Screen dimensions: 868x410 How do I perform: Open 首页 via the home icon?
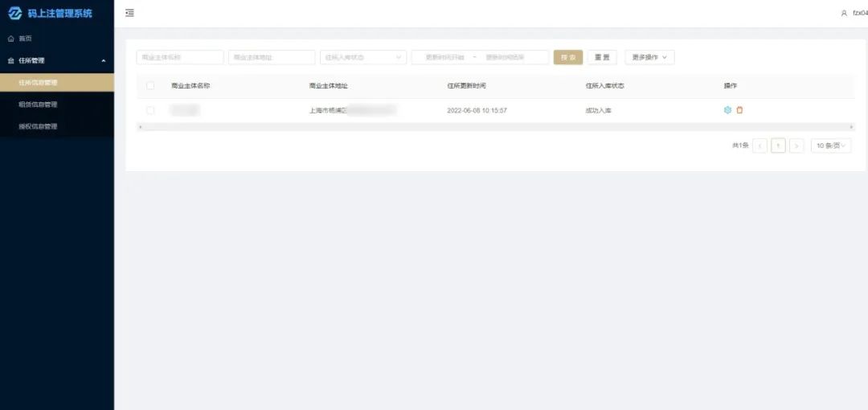pyautogui.click(x=11, y=39)
